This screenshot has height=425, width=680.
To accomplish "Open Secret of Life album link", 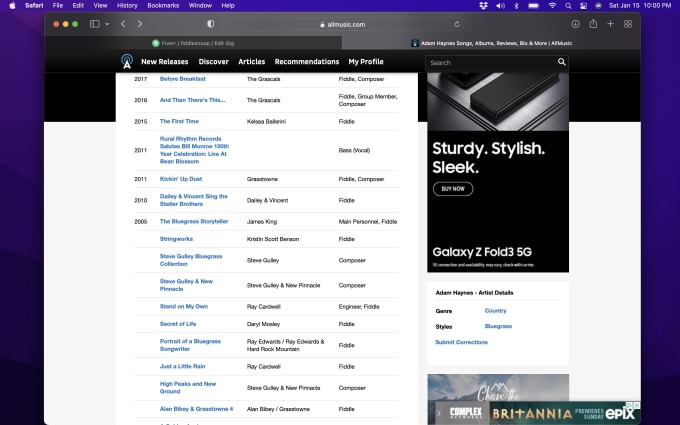I will 178,324.
